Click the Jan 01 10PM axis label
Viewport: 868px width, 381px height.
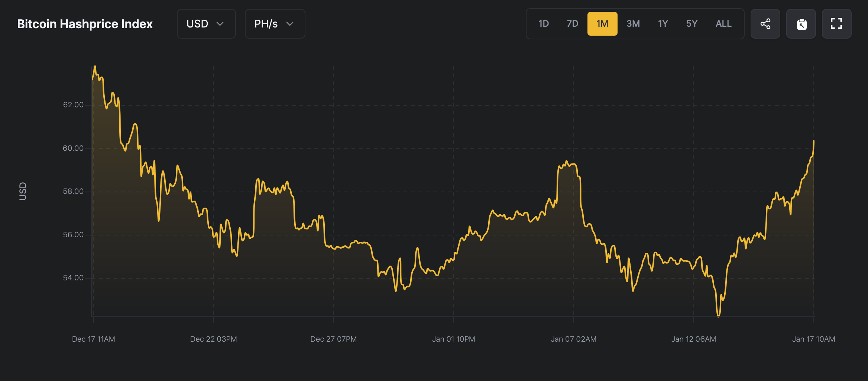tap(454, 339)
